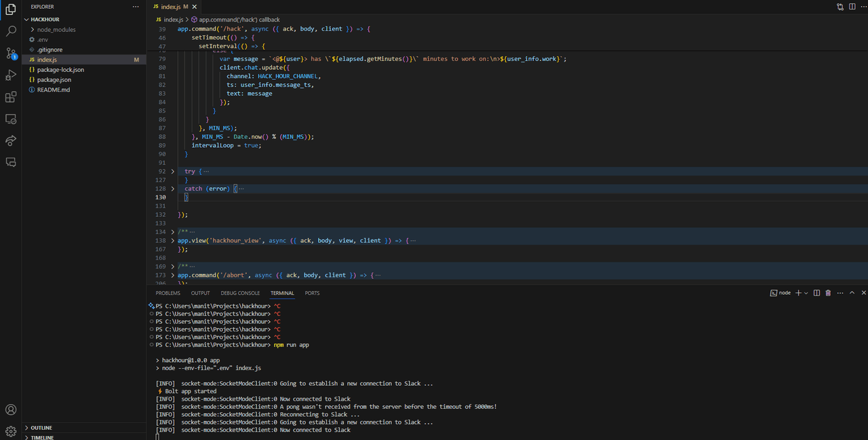Open the Manage gear settings menu

11,431
